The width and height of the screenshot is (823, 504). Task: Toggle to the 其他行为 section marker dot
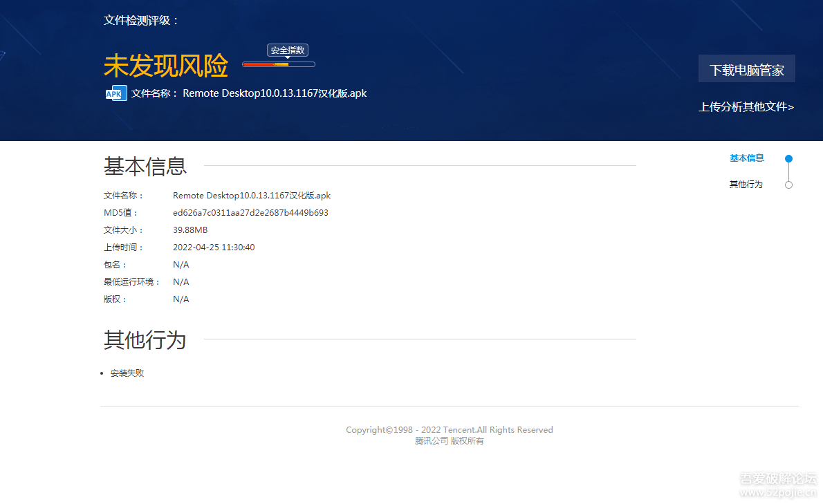(x=788, y=185)
